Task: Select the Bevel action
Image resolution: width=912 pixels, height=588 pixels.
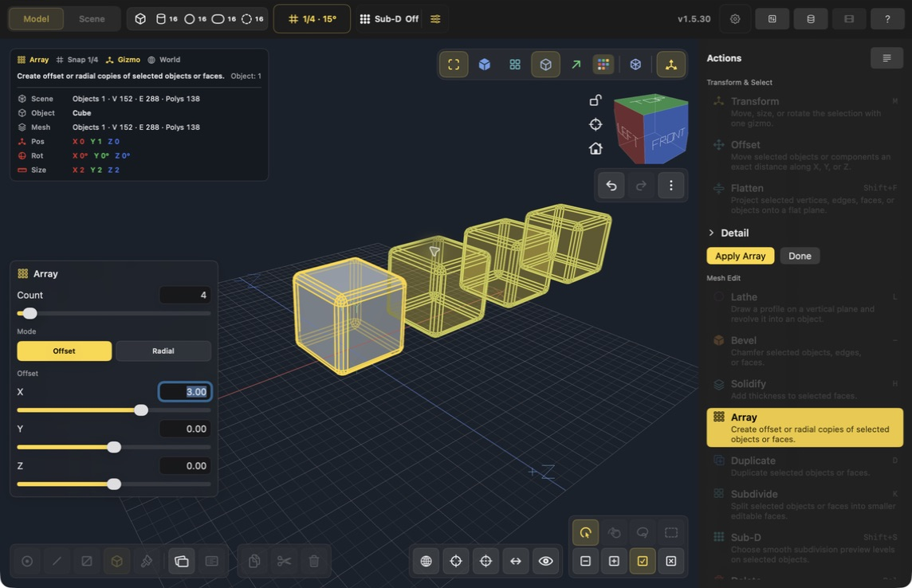Action: pos(804,351)
